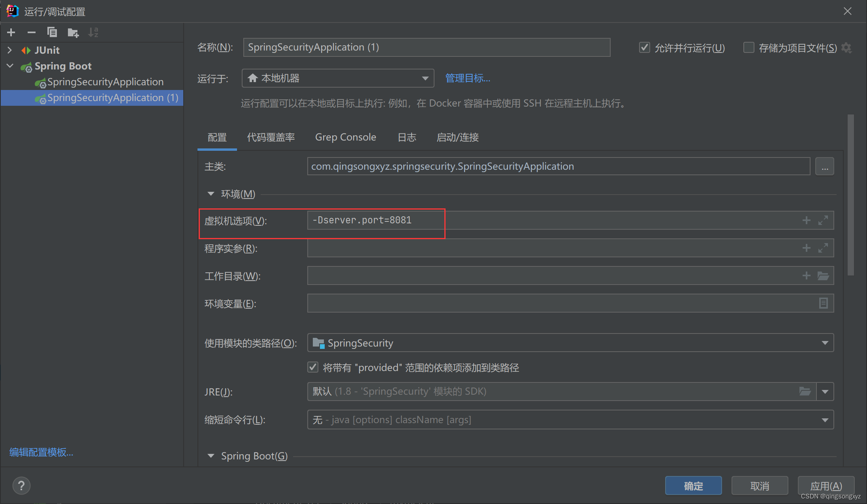
Task: Expand the JUnit tree node
Action: [x=10, y=50]
